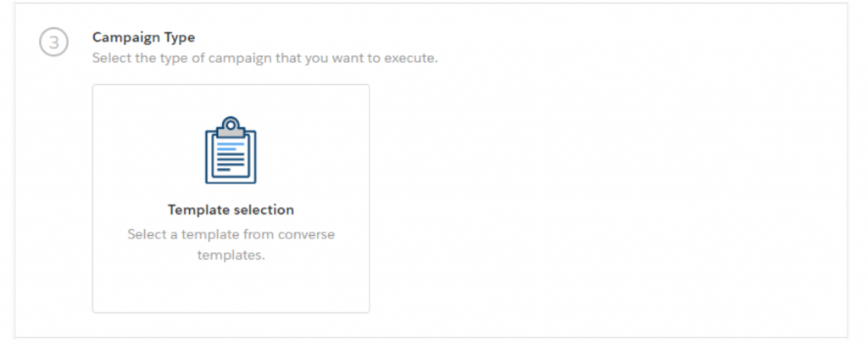
Task: Choose the Template selection campaign card
Action: coord(231,199)
